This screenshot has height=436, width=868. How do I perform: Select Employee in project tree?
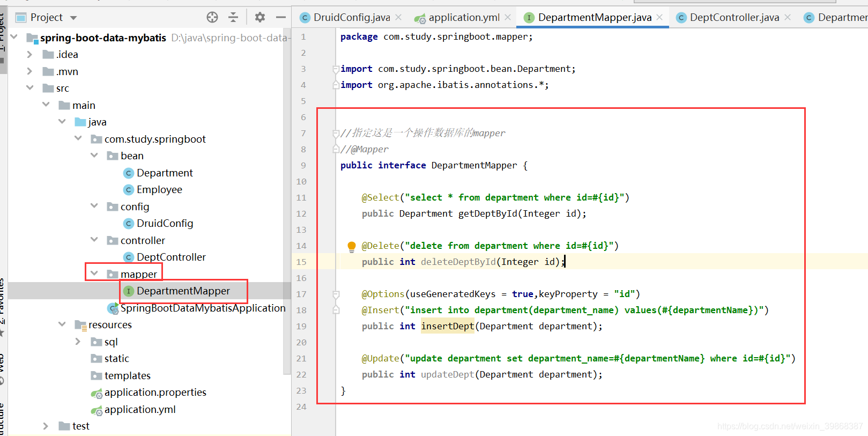pyautogui.click(x=159, y=190)
